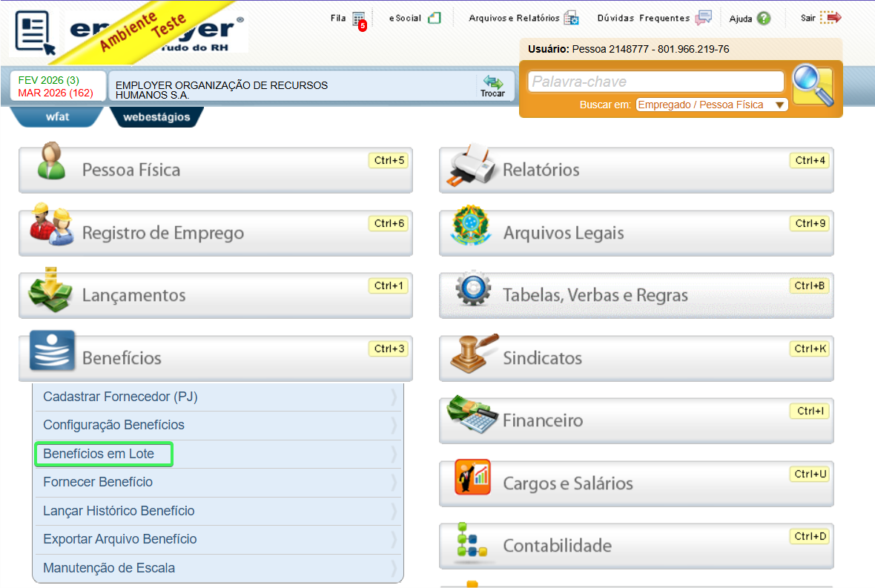Open Configuração Benefícios
The width and height of the screenshot is (875, 588).
[218, 425]
